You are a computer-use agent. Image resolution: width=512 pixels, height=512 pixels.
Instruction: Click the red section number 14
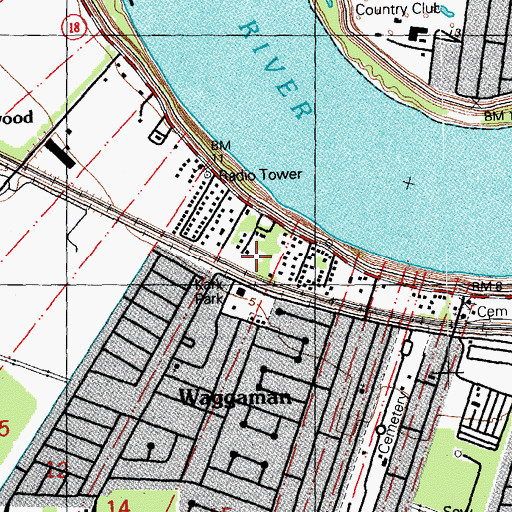point(118,505)
